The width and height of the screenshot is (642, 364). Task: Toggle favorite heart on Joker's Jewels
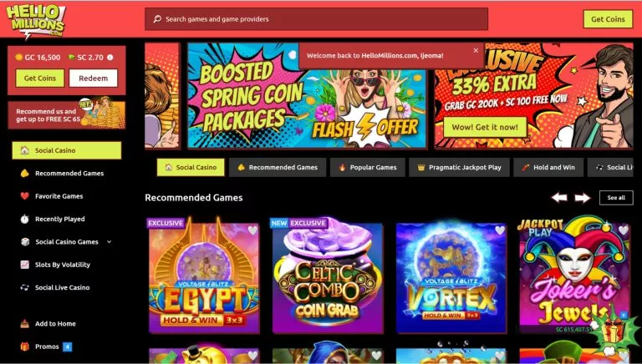(x=623, y=230)
